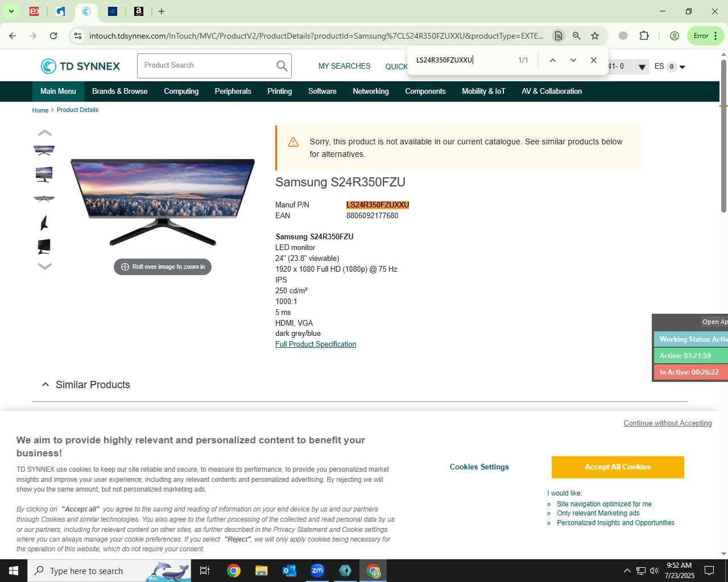This screenshot has height=582, width=728.
Task: Open the account number dropdown arrow
Action: [642, 67]
